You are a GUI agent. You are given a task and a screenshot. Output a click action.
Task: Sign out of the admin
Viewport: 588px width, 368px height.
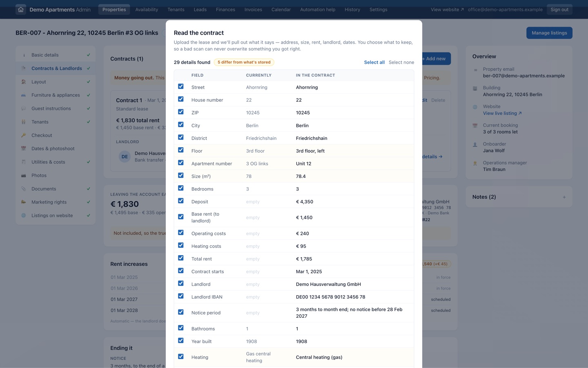[559, 9]
